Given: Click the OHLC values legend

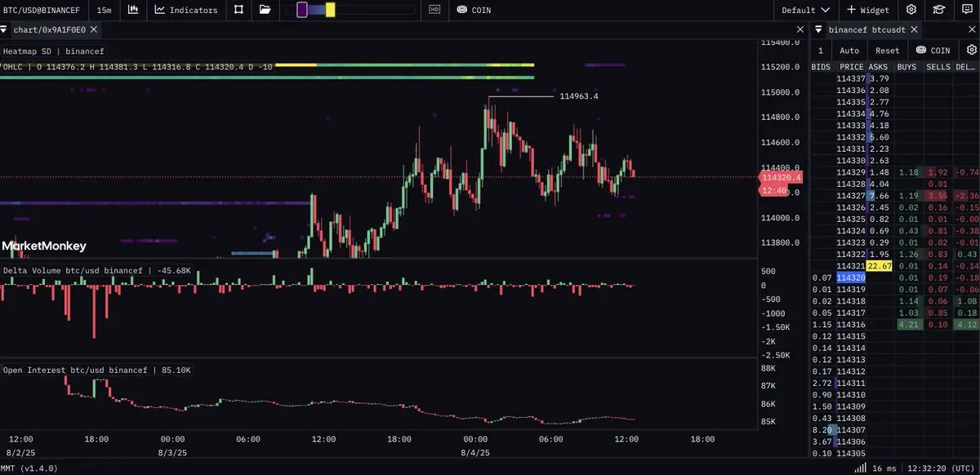Looking at the screenshot, I should point(139,67).
